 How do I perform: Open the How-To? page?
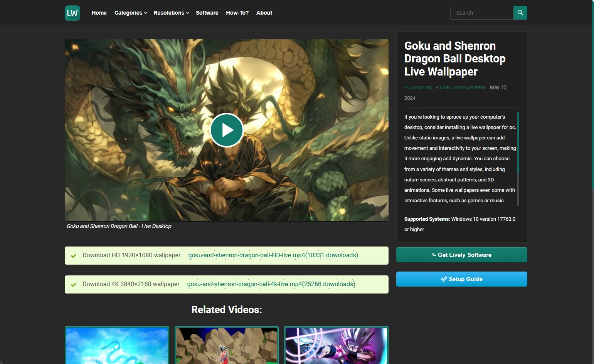coord(237,13)
